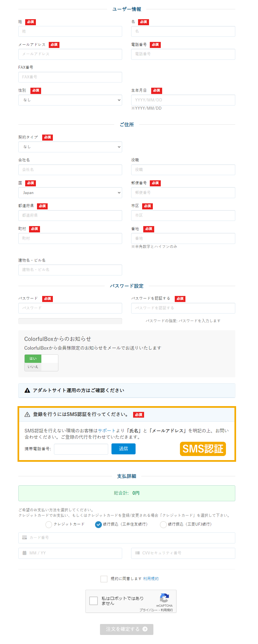This screenshot has height=644, width=258.
Task: Check the 規約に同意します checkbox
Action: coord(104,579)
